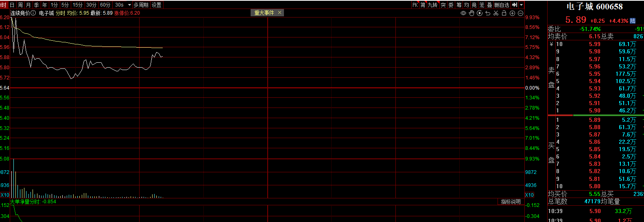The width and height of the screenshot is (644, 222).
Task: Zoom out with the minus circle icon
Action: (x=520, y=13)
